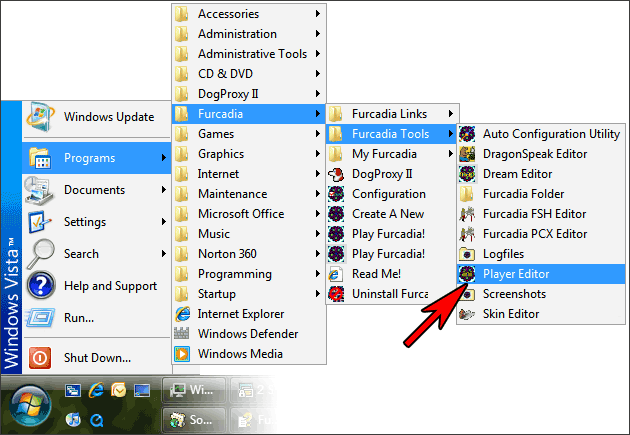Click the Windows Start orb

[31, 406]
